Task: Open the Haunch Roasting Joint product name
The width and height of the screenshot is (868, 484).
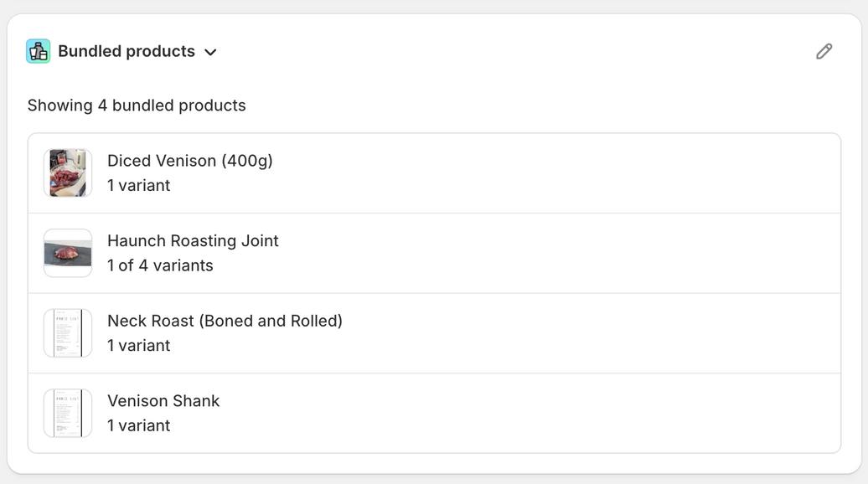Action: tap(193, 241)
